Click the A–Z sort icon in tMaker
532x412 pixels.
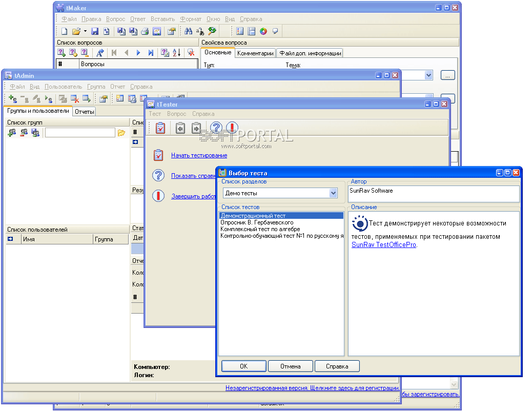(x=176, y=53)
